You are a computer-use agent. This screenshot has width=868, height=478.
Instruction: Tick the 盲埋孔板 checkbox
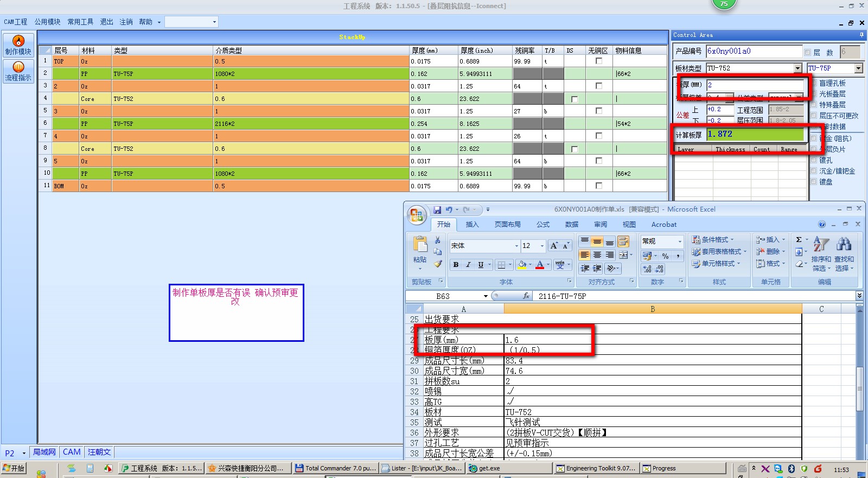(x=814, y=83)
